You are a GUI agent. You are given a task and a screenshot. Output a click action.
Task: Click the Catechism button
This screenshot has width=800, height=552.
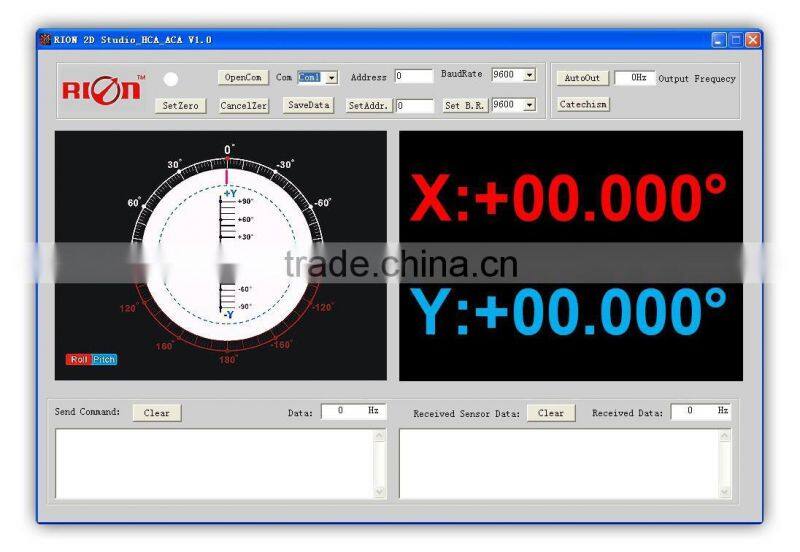[x=583, y=104]
